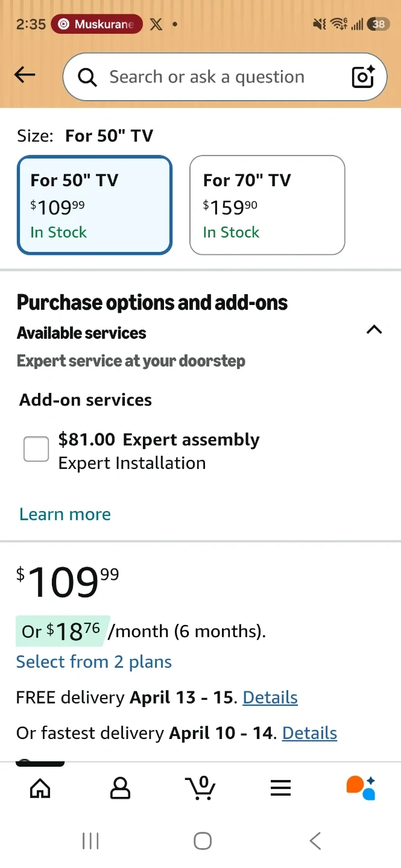Open the shopping cart

click(x=200, y=787)
